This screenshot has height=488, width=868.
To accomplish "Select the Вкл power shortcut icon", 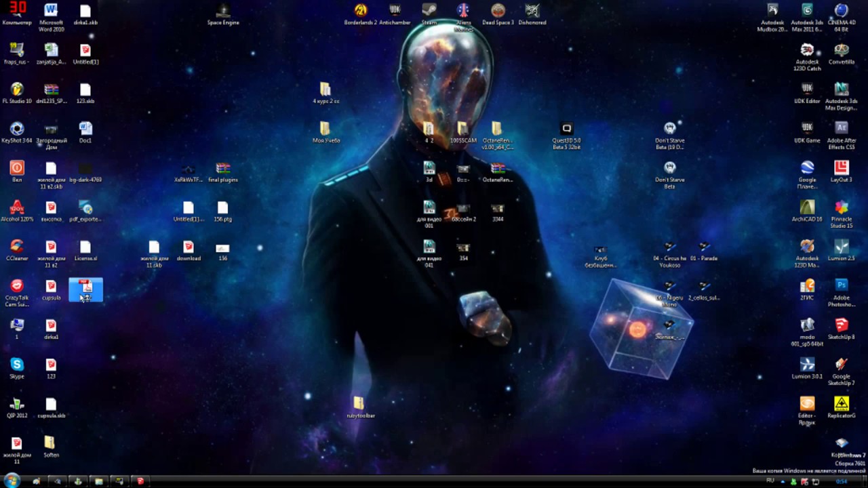I will coord(17,171).
